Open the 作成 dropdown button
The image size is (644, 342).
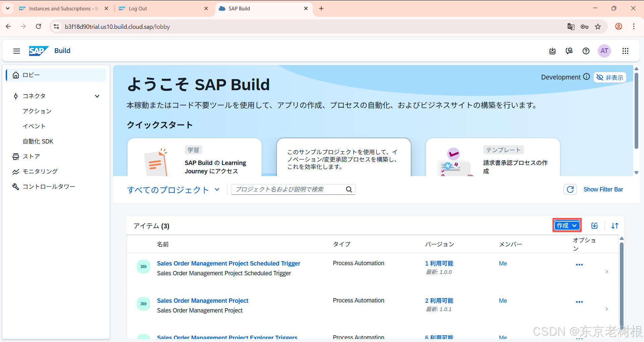click(x=567, y=226)
